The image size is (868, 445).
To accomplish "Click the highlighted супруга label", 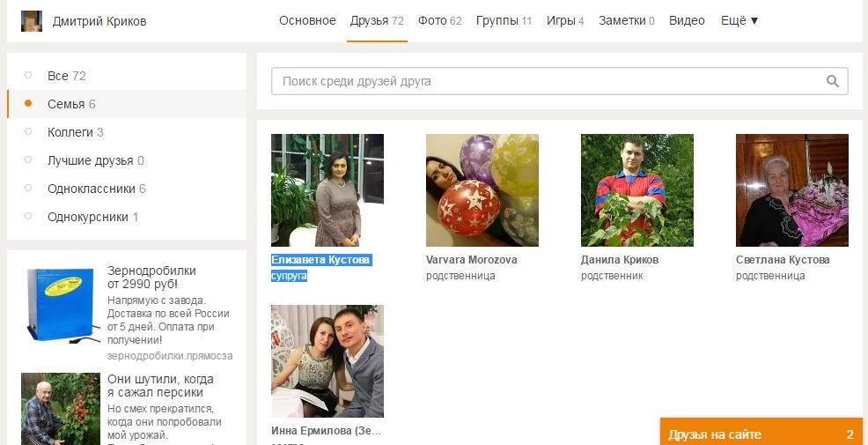I will pos(289,276).
